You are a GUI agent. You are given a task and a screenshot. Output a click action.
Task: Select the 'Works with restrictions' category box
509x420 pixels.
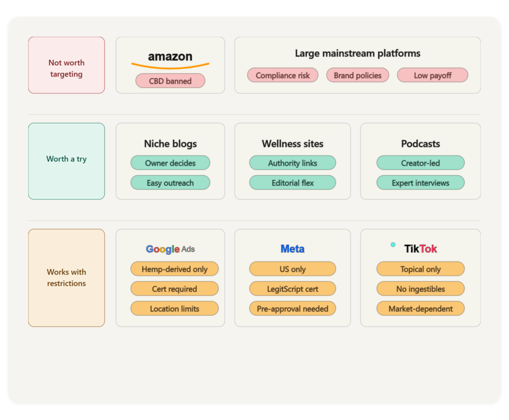coord(67,278)
